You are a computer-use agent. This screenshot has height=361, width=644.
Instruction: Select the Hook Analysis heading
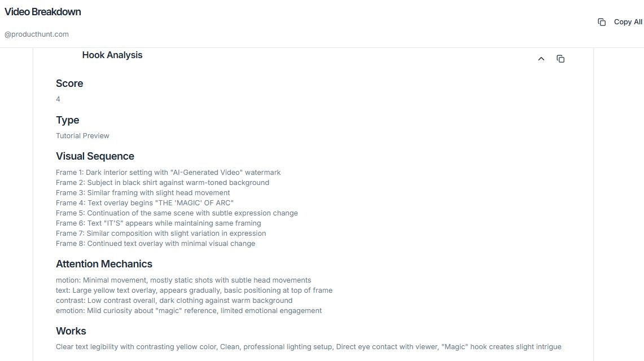pyautogui.click(x=112, y=55)
